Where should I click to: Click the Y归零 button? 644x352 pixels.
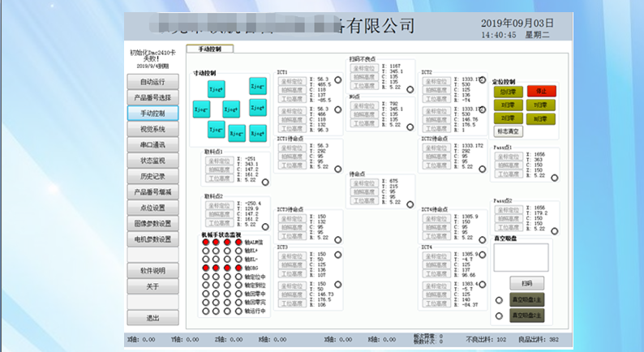[540, 105]
